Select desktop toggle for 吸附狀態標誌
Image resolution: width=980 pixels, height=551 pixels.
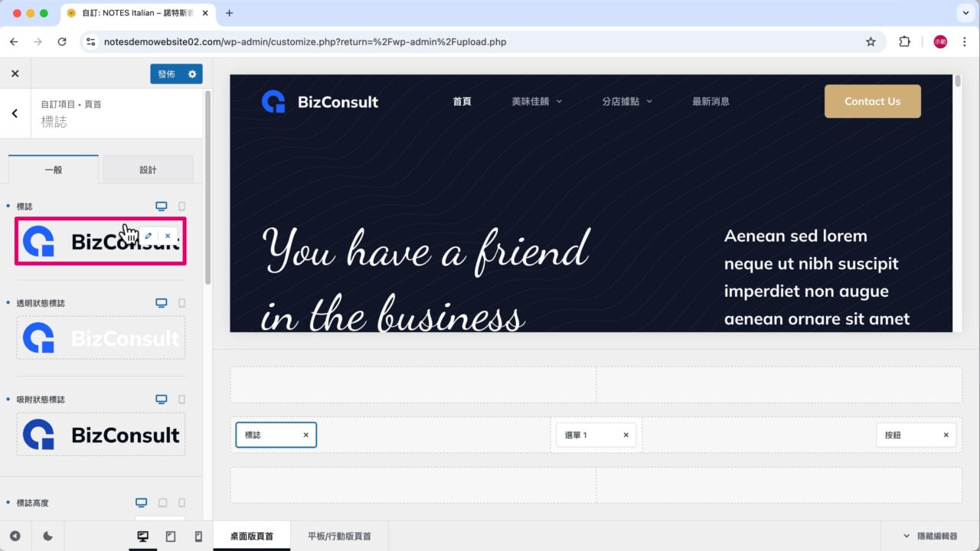161,399
